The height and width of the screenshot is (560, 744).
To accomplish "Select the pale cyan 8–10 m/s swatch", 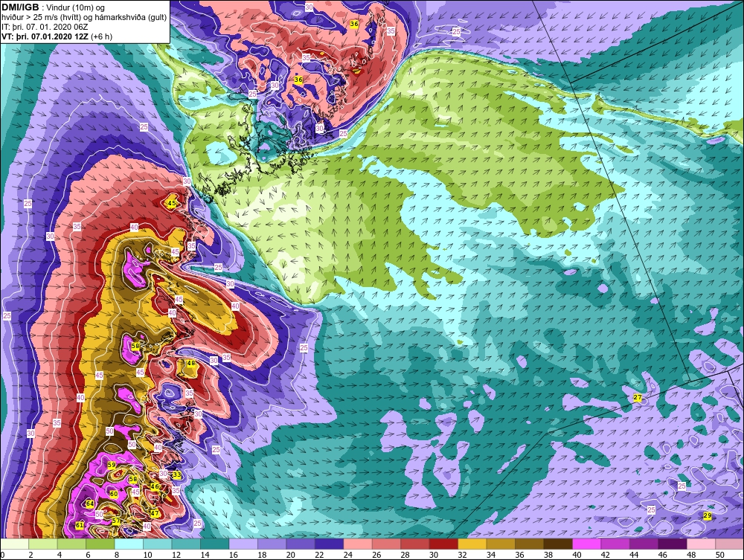I will tap(129, 544).
